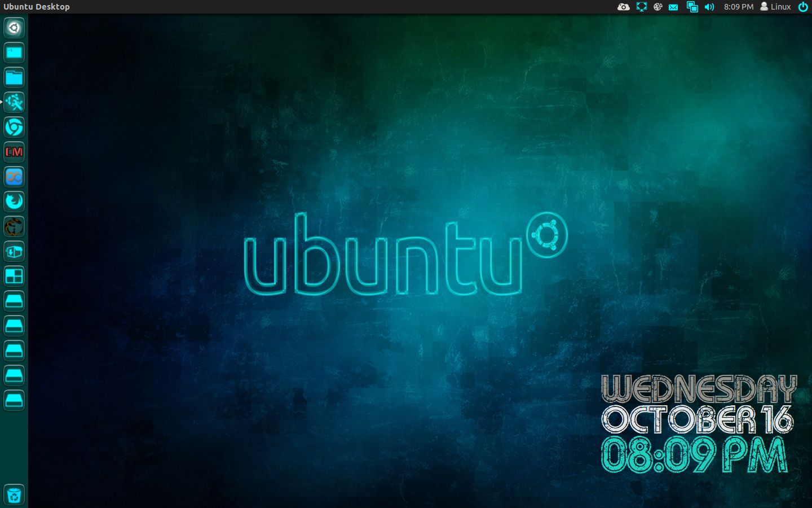The width and height of the screenshot is (812, 508).
Task: Open the 8:09 PM clock menu
Action: point(739,7)
